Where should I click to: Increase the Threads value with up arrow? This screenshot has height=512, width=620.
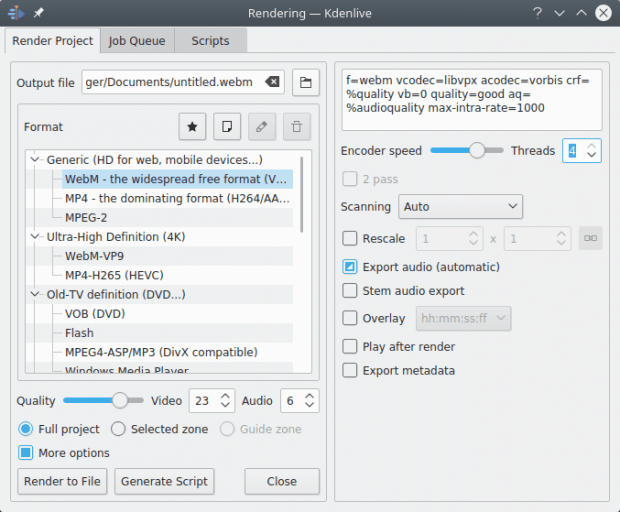tap(592, 146)
